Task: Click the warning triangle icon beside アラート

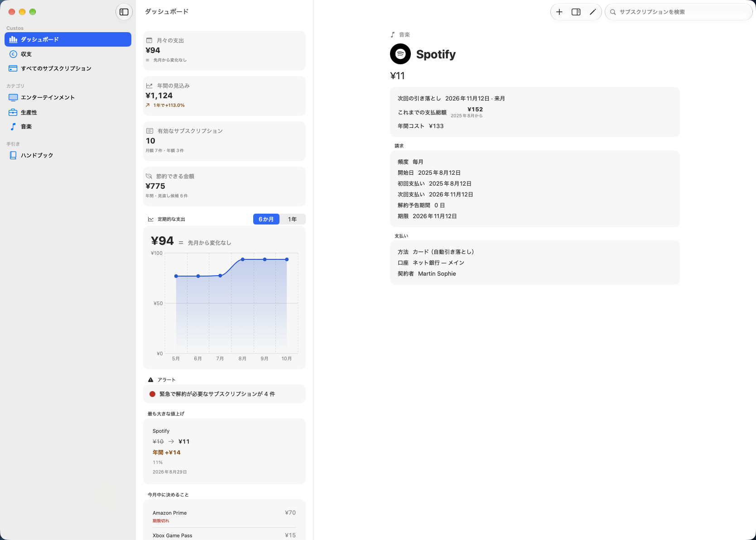Action: pyautogui.click(x=151, y=380)
